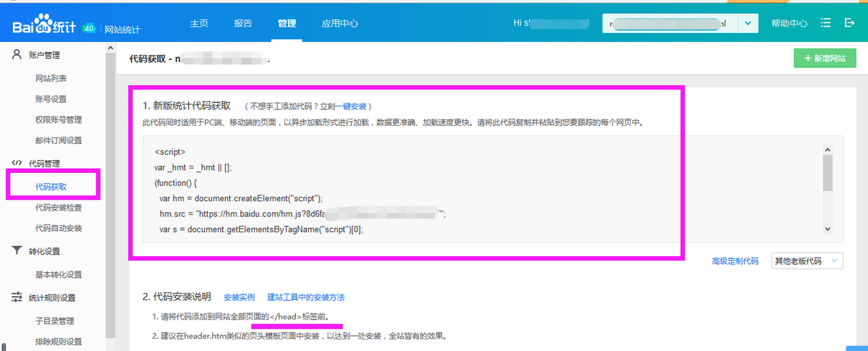The width and height of the screenshot is (868, 351).
Task: Click the 4.0 version badge icon
Action: (x=90, y=28)
